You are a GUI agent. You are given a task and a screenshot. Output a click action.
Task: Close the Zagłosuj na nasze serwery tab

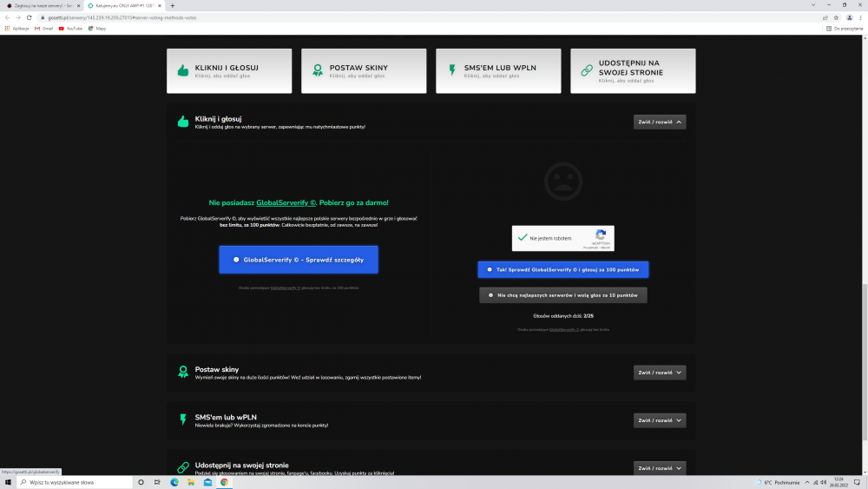(78, 5)
